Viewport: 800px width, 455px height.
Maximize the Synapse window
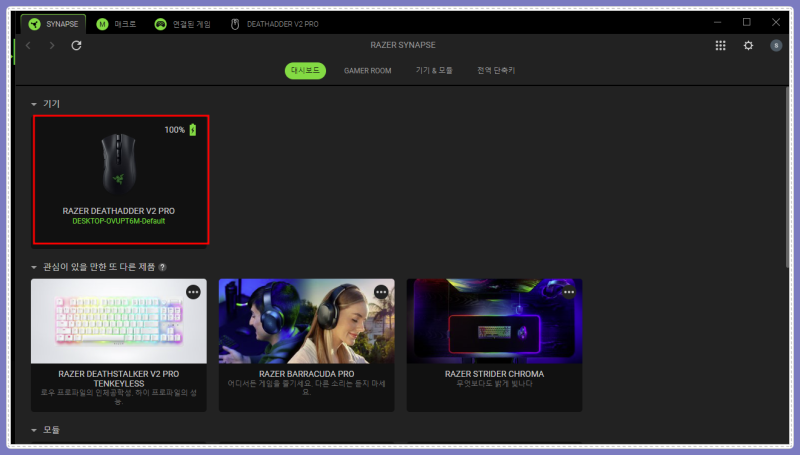pos(746,22)
